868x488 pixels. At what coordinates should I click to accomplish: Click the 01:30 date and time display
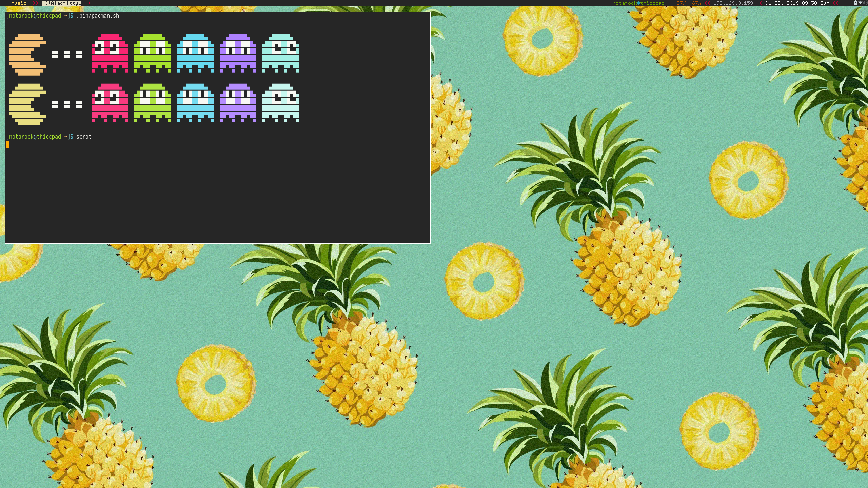(797, 3)
